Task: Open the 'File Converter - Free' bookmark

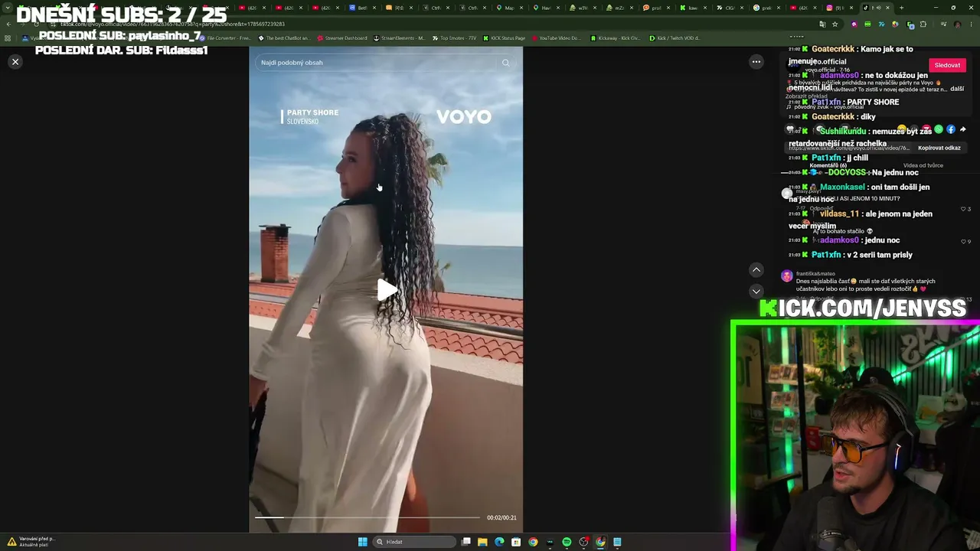Action: pos(224,38)
